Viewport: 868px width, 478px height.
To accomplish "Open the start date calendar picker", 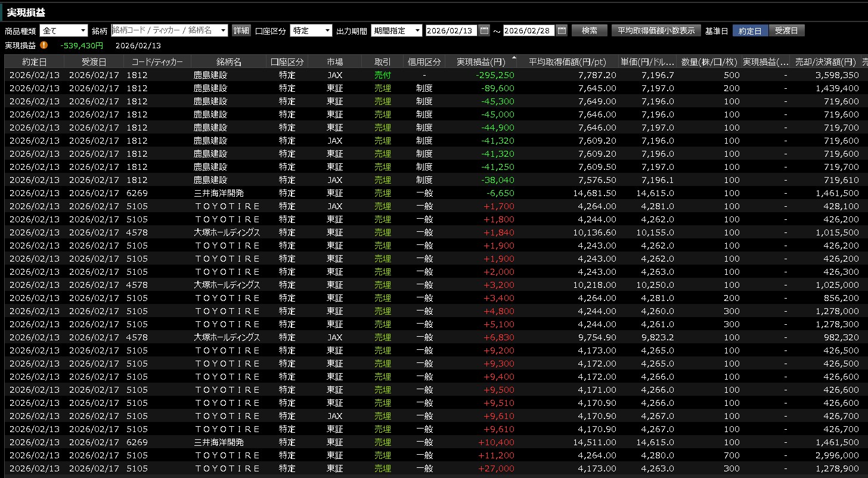I will [484, 30].
